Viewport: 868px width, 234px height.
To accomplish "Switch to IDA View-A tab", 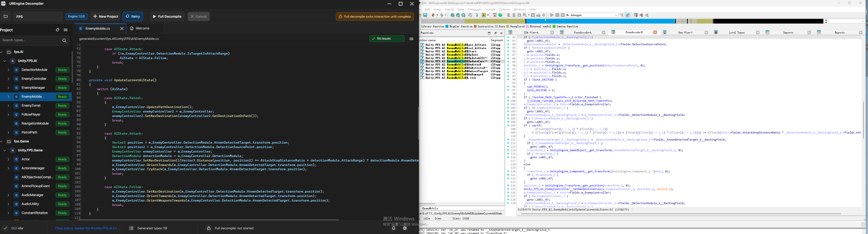I will (531, 32).
